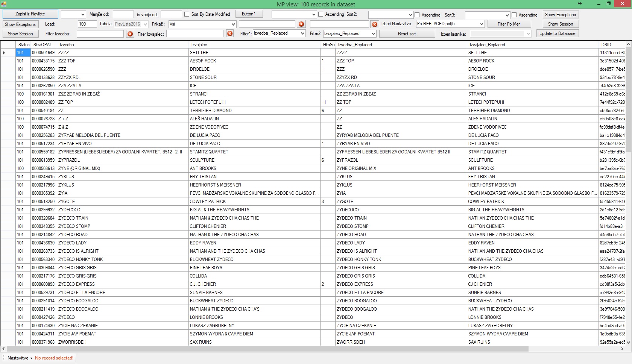The width and height of the screenshot is (632, 364).
Task: Click the Reset sort button
Action: (407, 34)
